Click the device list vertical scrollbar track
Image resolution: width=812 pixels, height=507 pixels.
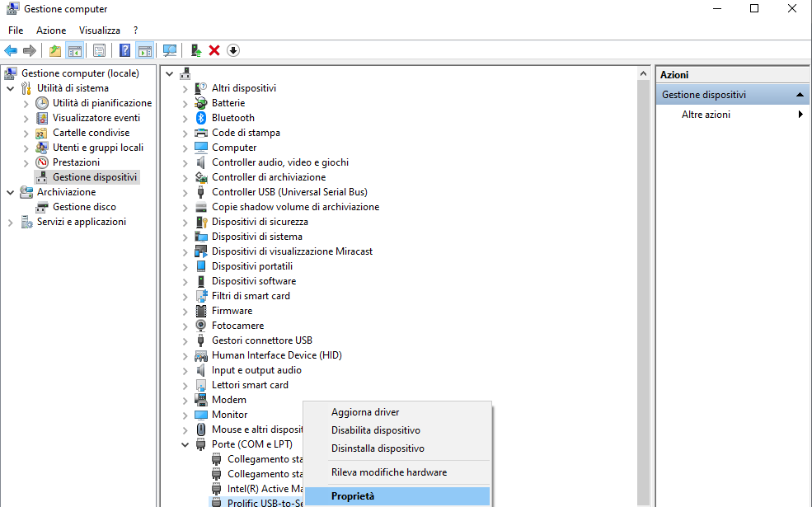(643, 293)
